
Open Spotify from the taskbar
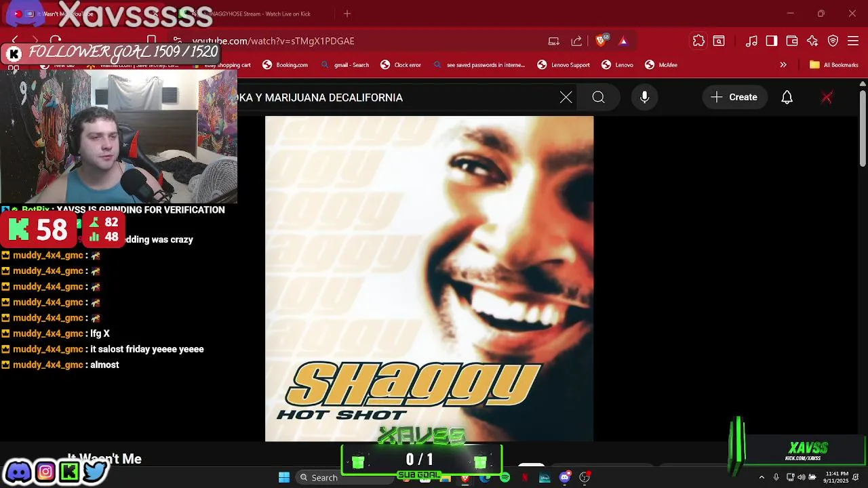[505, 478]
